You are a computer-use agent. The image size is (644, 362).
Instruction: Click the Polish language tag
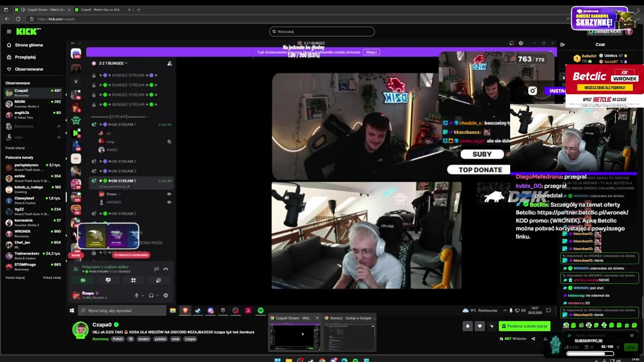[x=117, y=339]
